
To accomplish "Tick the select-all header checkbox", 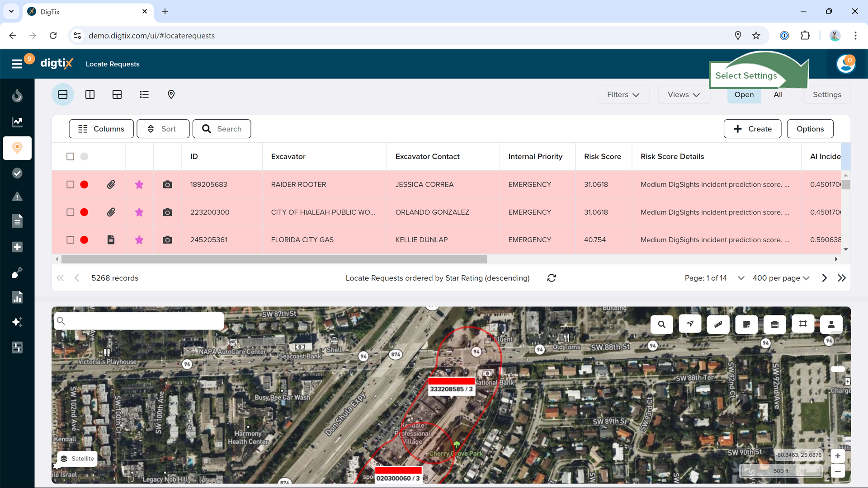I will (70, 156).
